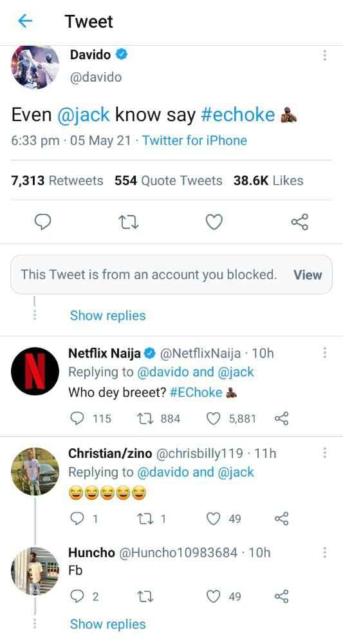
Task: View the blocked account's tweet
Action: [x=308, y=275]
